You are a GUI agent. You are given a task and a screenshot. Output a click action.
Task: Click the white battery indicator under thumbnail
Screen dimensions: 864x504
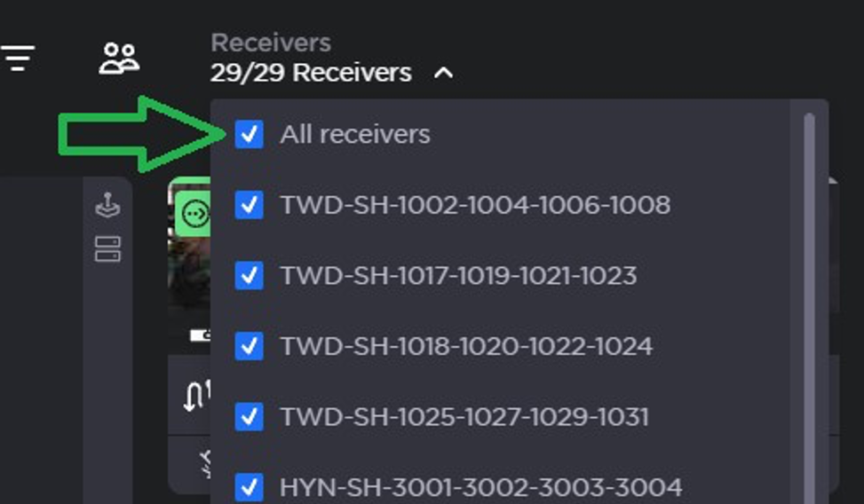click(x=200, y=335)
